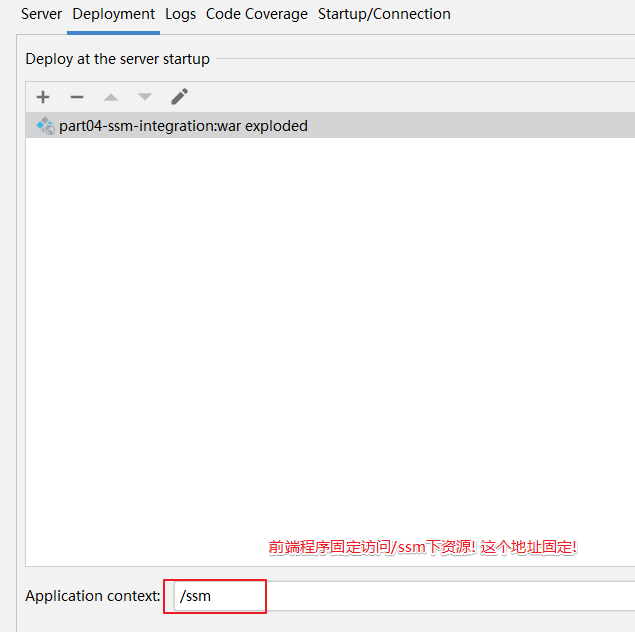Click the Application context label

pyautogui.click(x=92, y=596)
